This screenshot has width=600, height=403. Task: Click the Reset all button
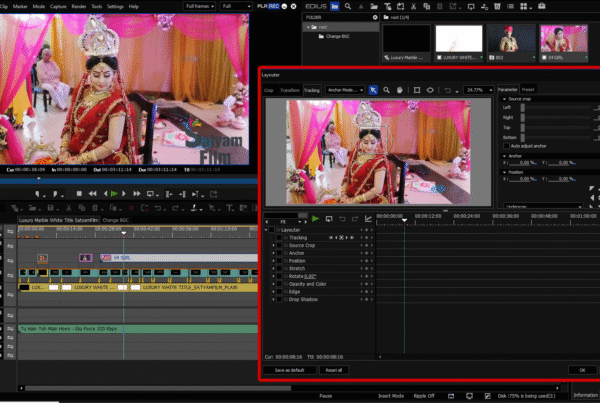(x=334, y=370)
